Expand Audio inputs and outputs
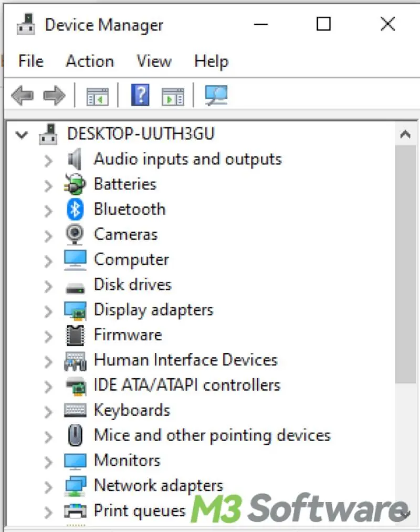The height and width of the screenshot is (532, 420). [48, 161]
